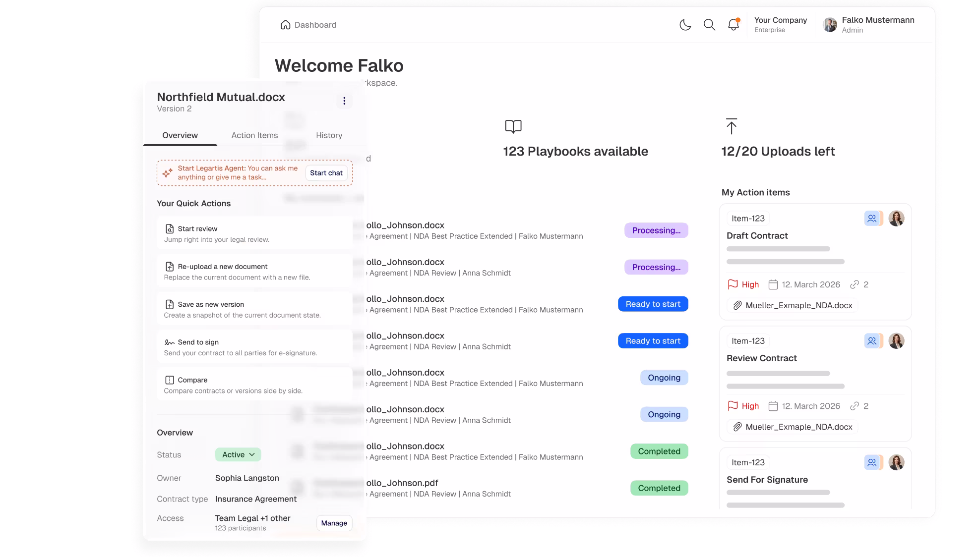The width and height of the screenshot is (980, 557).
Task: Click Item-123 tag on Draft Contract card
Action: point(748,219)
